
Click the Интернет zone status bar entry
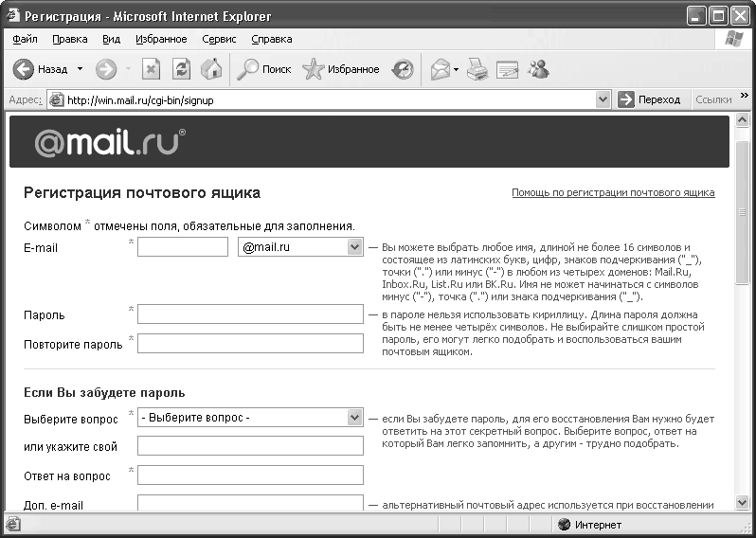click(x=589, y=525)
